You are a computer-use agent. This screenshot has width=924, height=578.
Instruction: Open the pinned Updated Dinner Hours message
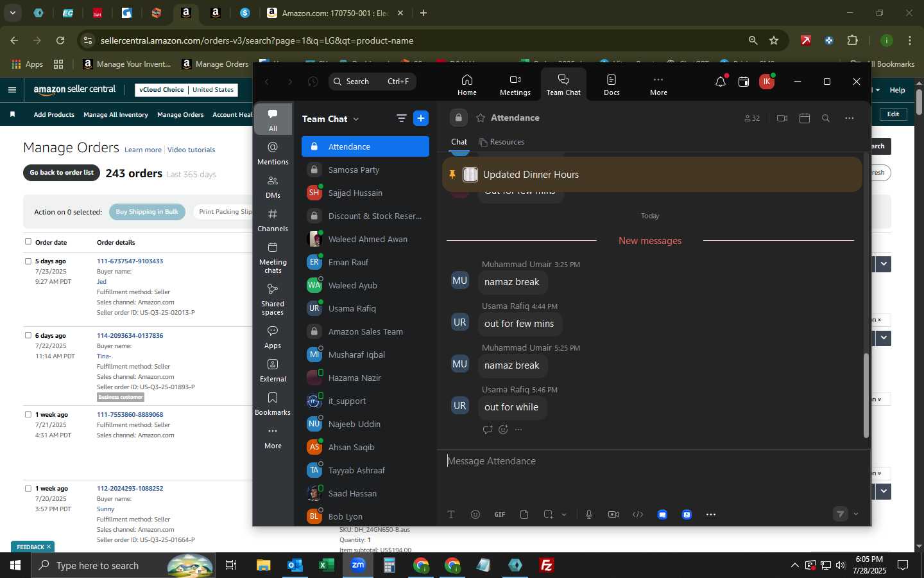pyautogui.click(x=652, y=174)
